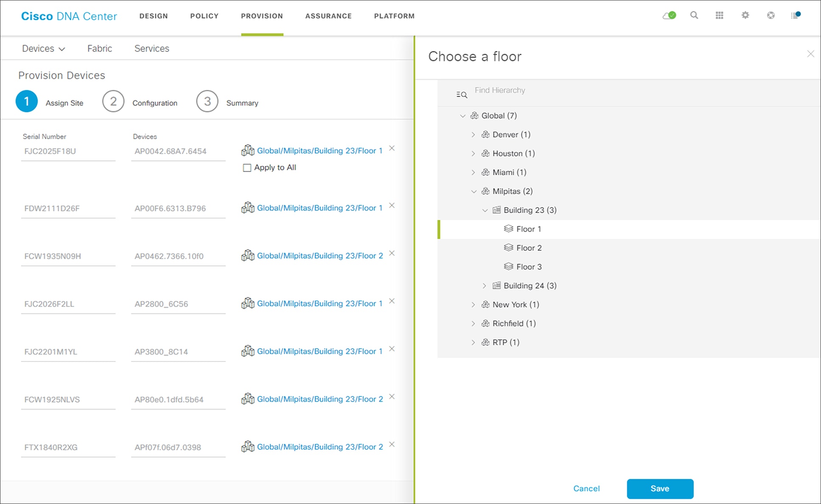Click the Building 24 building icon
821x504 pixels.
pos(496,286)
